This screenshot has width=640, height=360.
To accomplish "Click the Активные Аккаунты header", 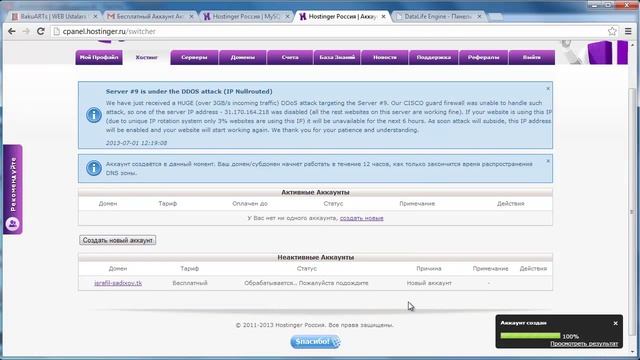I will (315, 192).
